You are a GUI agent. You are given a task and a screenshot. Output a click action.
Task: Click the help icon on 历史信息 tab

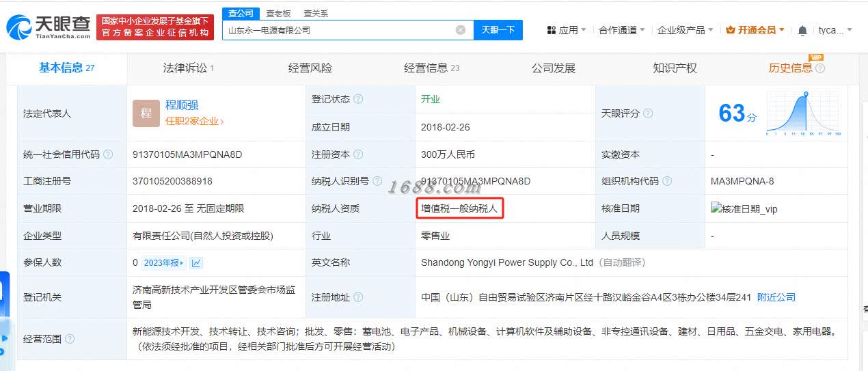pyautogui.click(x=820, y=68)
